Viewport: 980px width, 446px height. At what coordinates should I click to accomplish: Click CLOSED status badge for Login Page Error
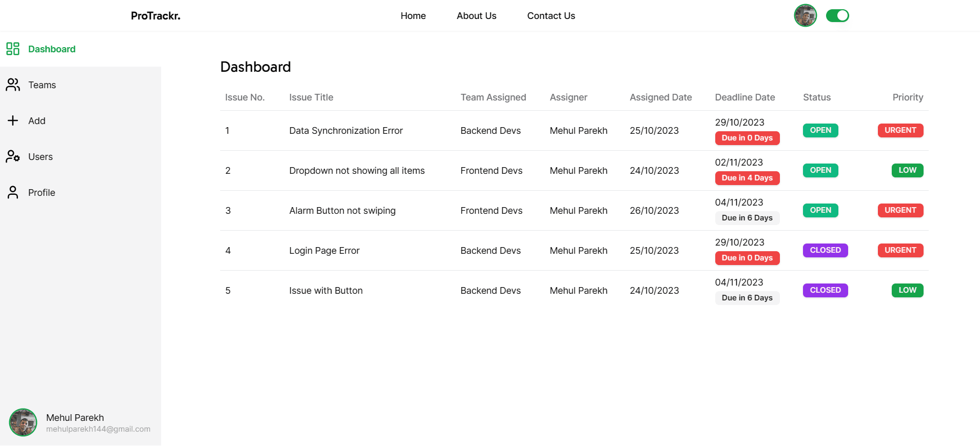point(825,250)
